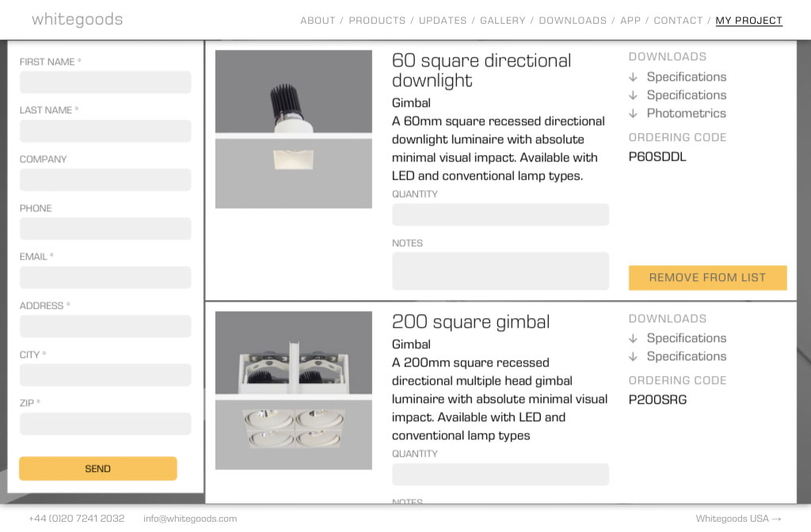Click the phone number +44 (0)20 7241 2032

coord(77,518)
